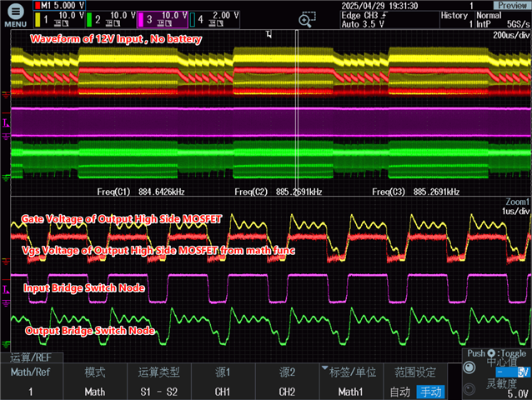Click the Preview button
This screenshot has width=532, height=400.
coord(509,5)
